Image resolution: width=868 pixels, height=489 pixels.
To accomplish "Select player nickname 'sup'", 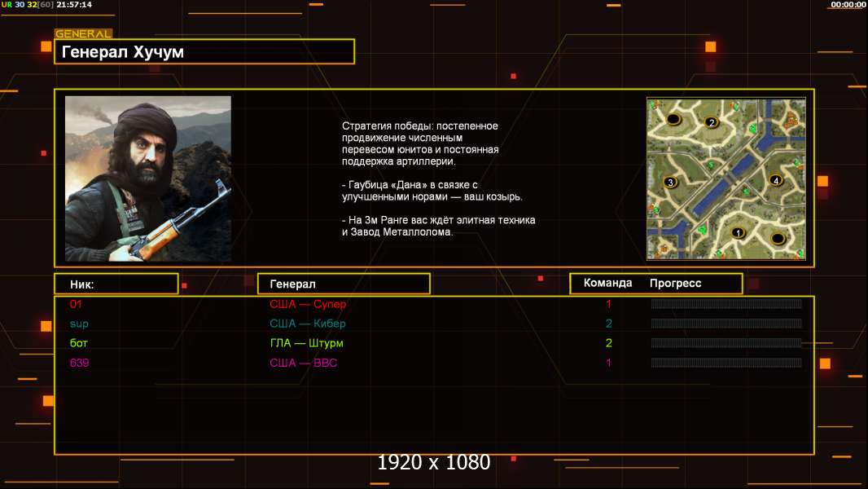I will pos(79,324).
